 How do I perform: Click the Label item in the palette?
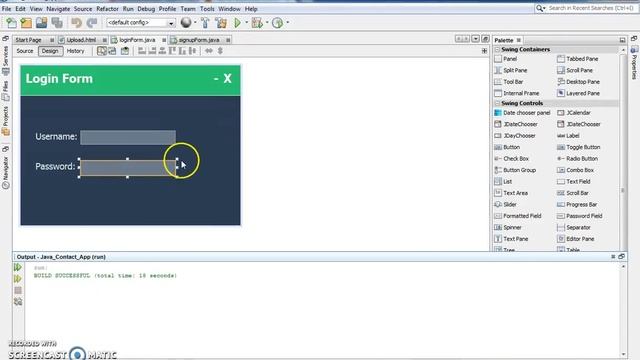point(569,136)
